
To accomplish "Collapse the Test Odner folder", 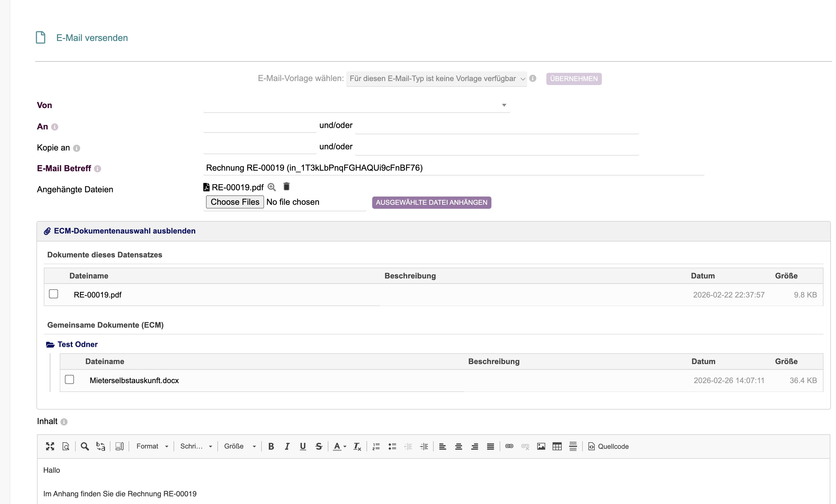I will tap(77, 344).
